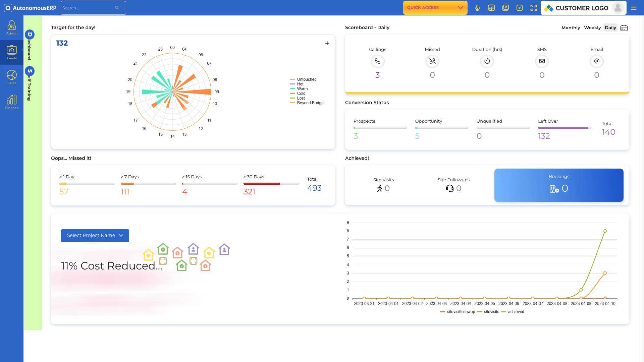Open the video tutorial icon in the top bar
The height and width of the screenshot is (362, 644).
(x=520, y=8)
